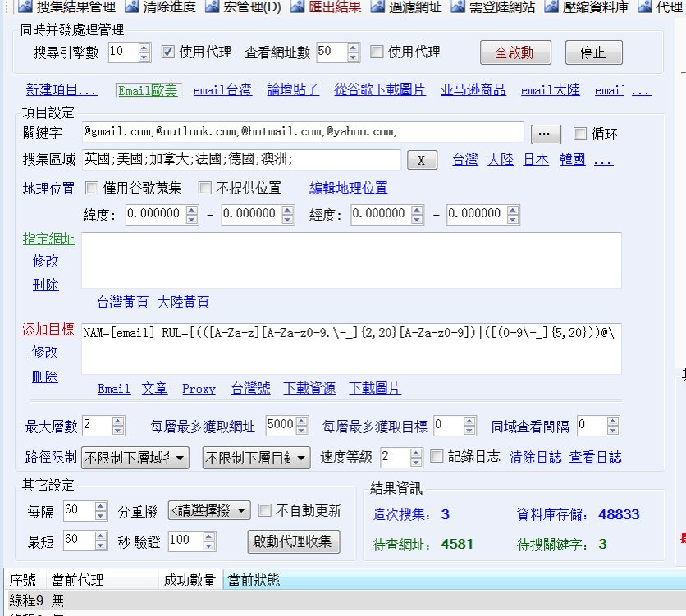
Task: Click into the 關鍵字 text field
Action: (x=302, y=132)
